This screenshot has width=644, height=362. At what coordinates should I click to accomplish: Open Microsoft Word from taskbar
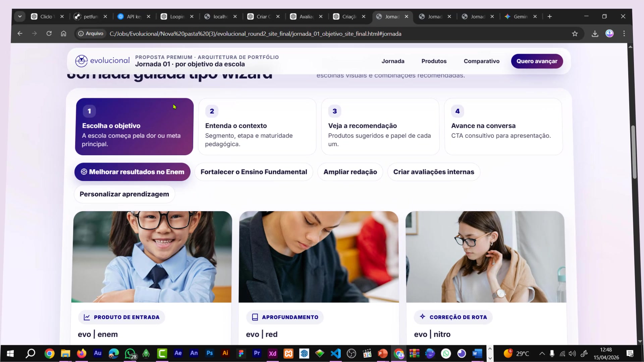pos(477,353)
